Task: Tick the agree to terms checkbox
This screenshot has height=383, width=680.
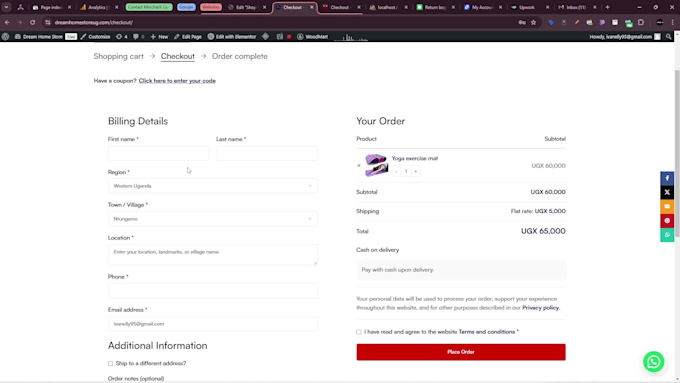Action: click(359, 332)
